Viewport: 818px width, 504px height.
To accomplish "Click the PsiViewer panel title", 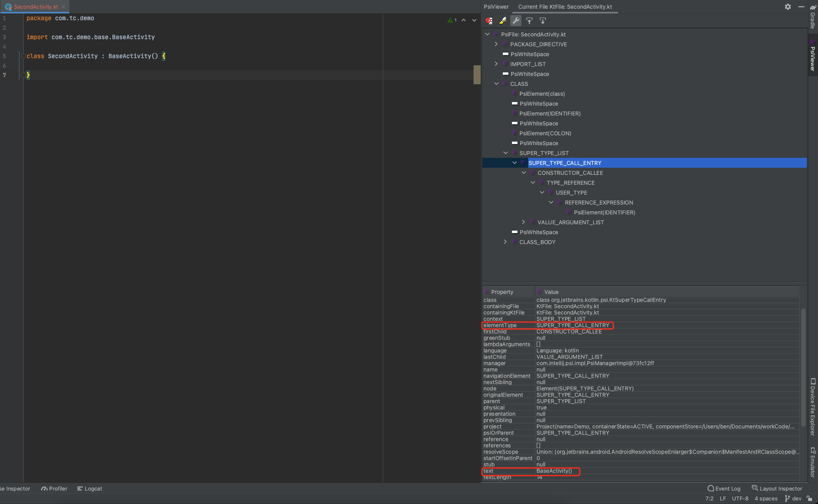I will tap(496, 7).
